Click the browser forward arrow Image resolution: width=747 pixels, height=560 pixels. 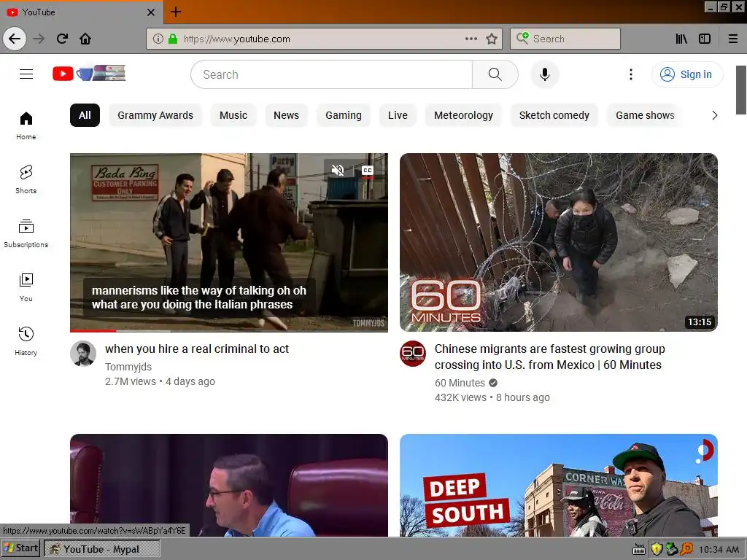(x=39, y=39)
